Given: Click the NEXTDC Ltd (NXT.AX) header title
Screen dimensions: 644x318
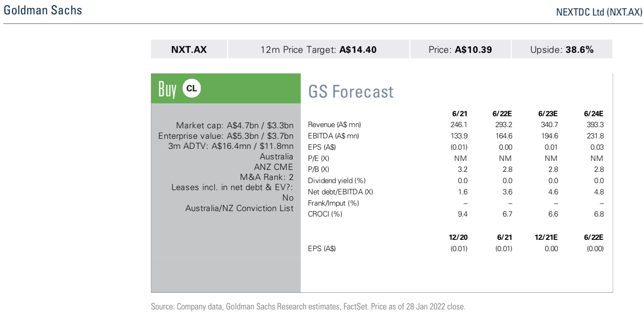Looking at the screenshot, I should 599,12.
